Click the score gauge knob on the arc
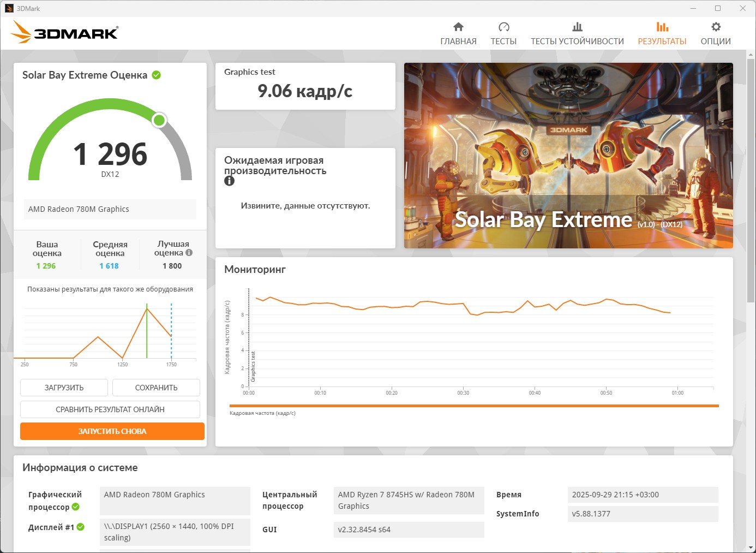Screen dimensions: 756x553 (x=159, y=120)
